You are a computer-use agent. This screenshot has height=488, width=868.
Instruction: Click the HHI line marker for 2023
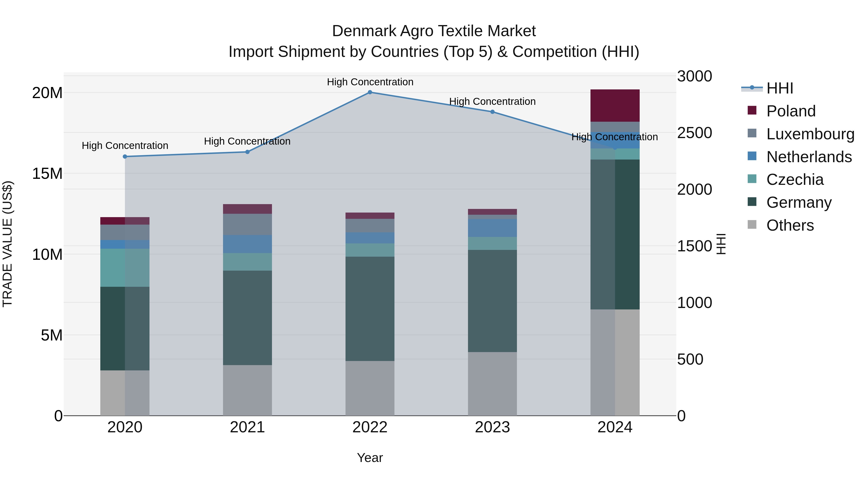click(492, 112)
